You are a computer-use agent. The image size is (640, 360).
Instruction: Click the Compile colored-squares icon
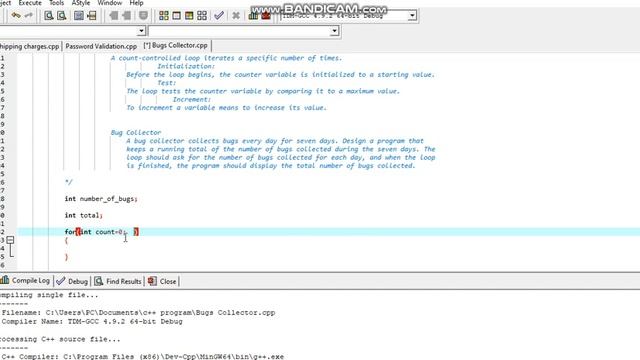point(164,16)
